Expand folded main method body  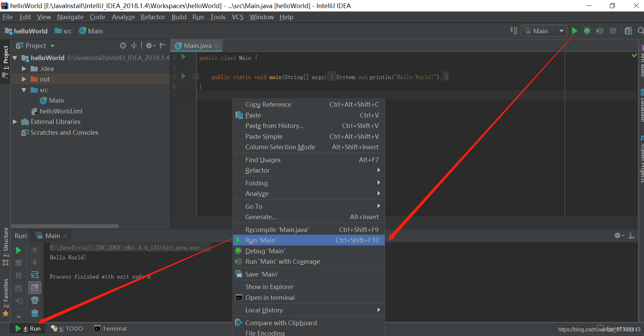click(196, 77)
